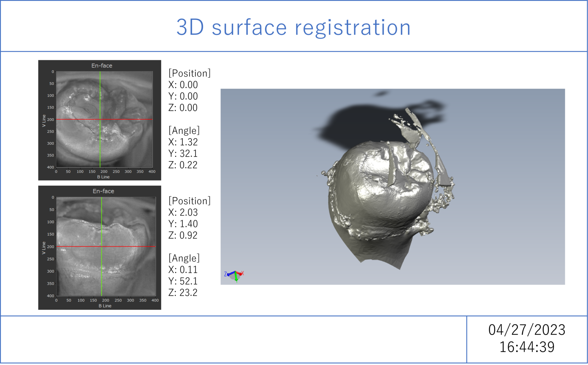
Task: Select the bottom En-face image plot
Action: coord(106,246)
